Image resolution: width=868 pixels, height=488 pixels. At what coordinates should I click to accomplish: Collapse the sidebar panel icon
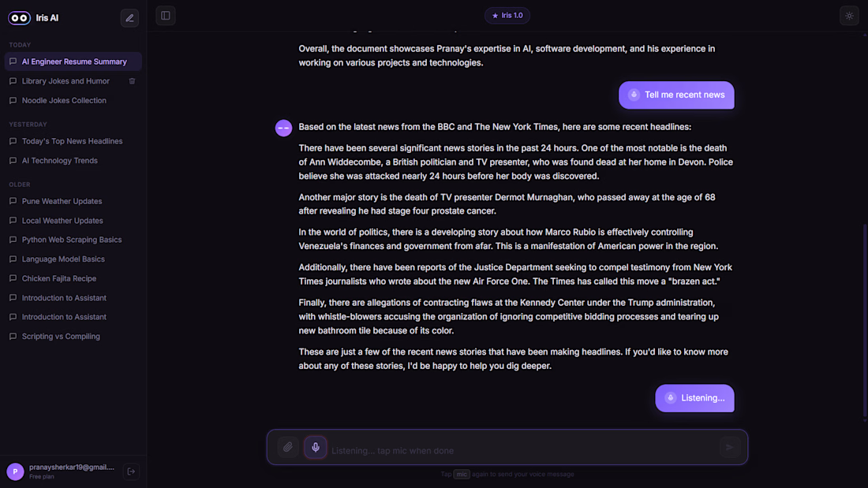coord(166,16)
